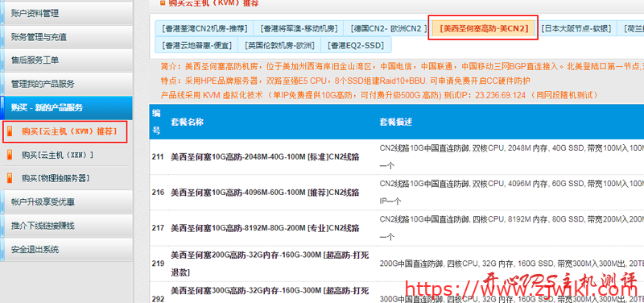Image resolution: width=644 pixels, height=303 pixels.
Task: Open 帐户升级享受优惠 sidebar menu
Action: tap(66, 201)
